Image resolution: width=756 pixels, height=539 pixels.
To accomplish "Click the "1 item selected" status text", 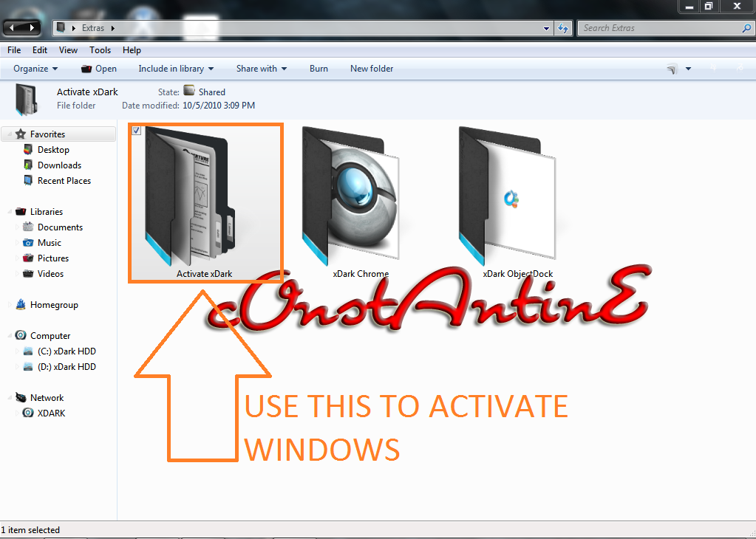I will (x=30, y=530).
